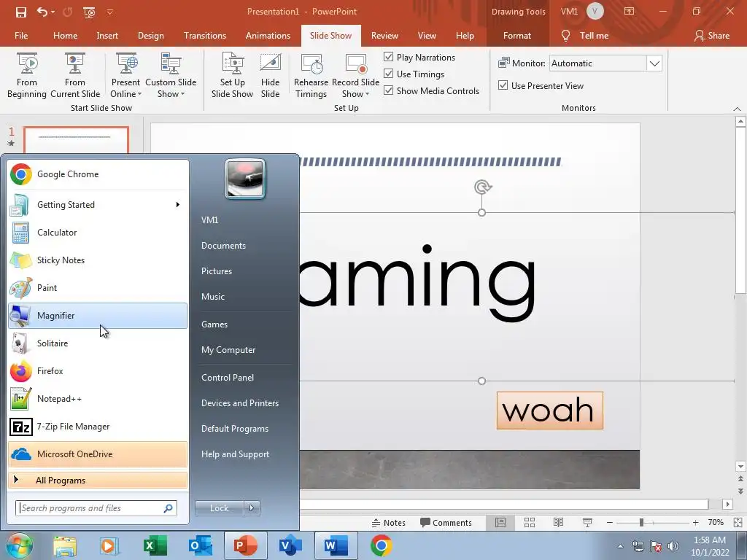Switch to Normal view in status bar
Screen dimensions: 747x560
pos(500,523)
